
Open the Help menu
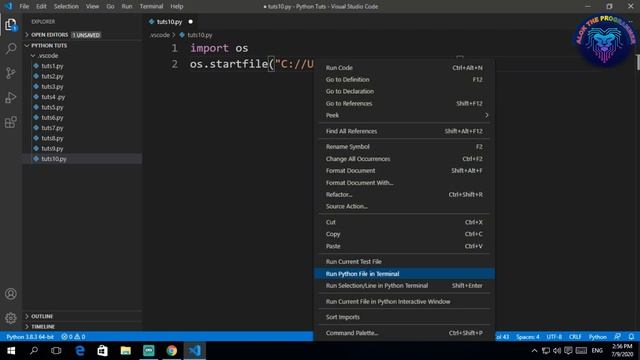point(177,6)
